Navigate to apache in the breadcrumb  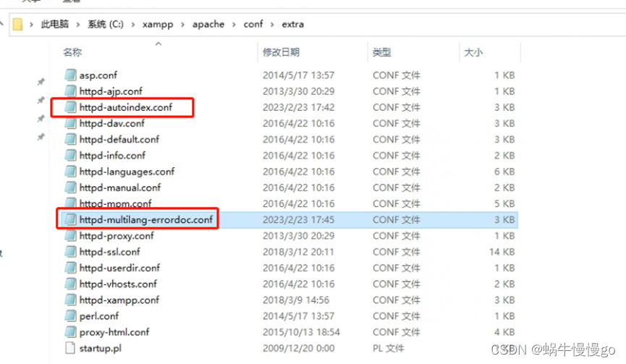pos(208,25)
